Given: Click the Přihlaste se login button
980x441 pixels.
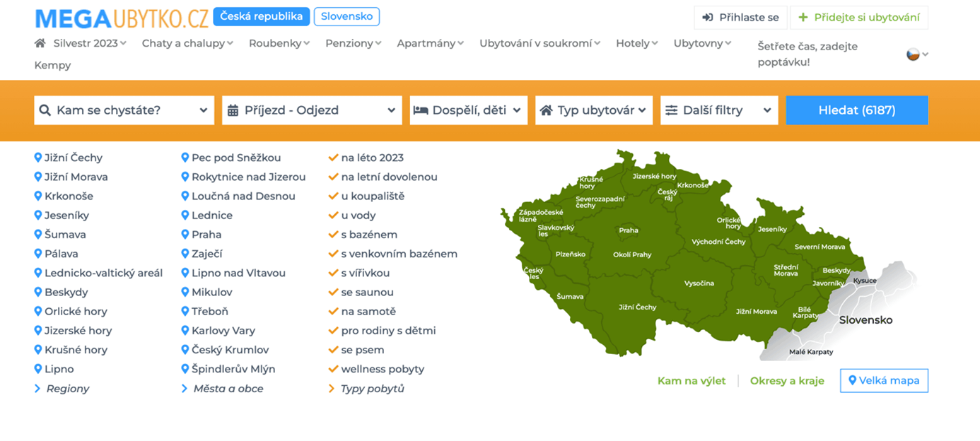Looking at the screenshot, I should click(740, 18).
